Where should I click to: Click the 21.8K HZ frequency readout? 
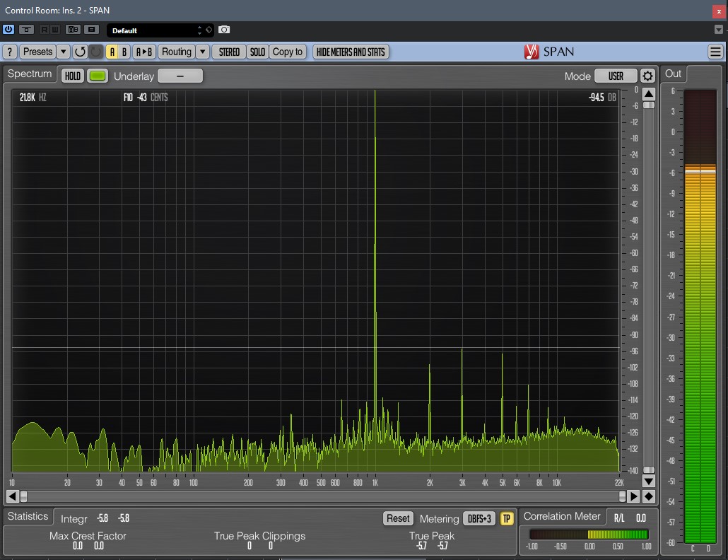point(33,98)
